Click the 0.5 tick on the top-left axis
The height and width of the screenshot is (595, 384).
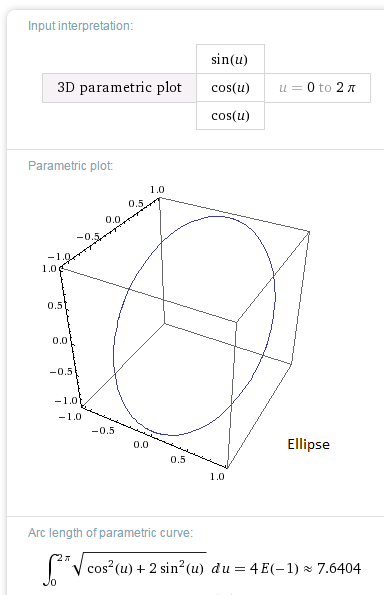136,204
